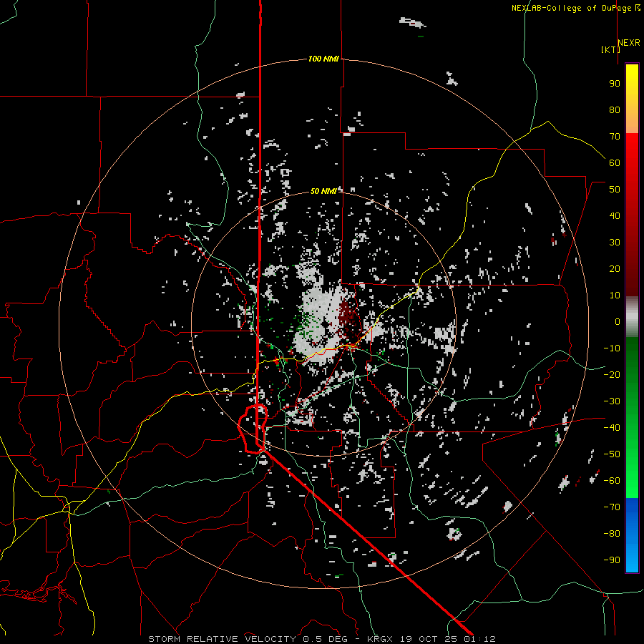Click the -40 value on velocity scale
Screen dimensions: 644x644
point(612,428)
